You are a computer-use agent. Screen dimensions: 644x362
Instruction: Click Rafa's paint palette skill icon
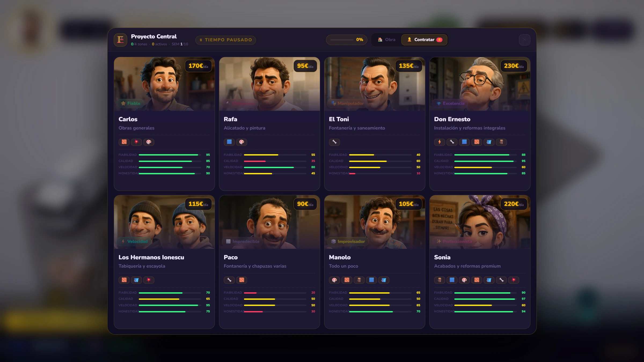[x=241, y=142]
